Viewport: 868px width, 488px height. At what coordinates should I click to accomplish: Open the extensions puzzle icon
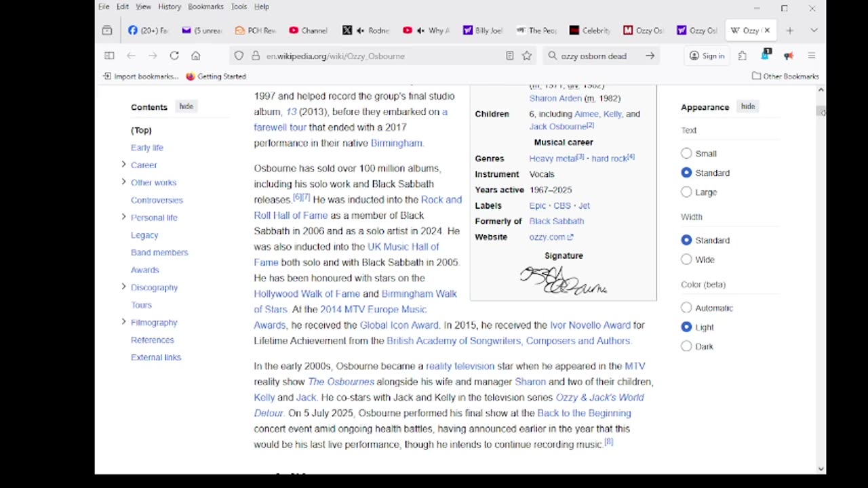pos(743,56)
